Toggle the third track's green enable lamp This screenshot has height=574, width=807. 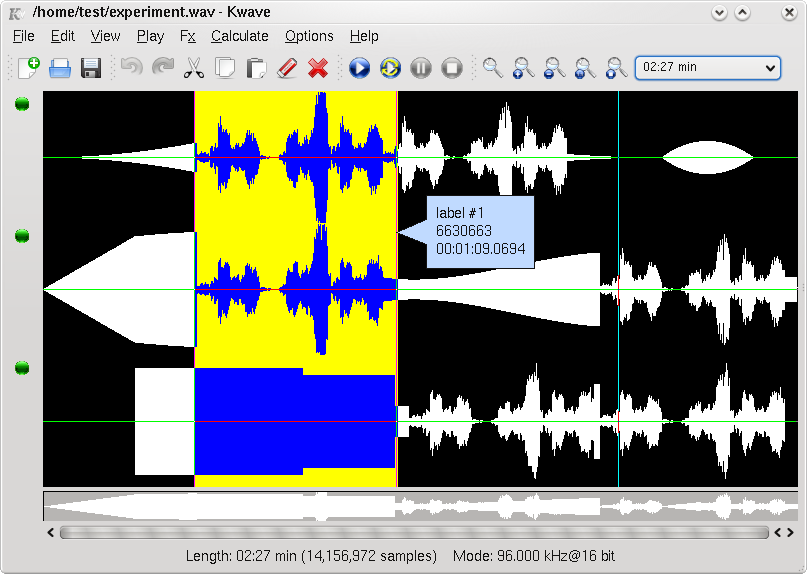pyautogui.click(x=22, y=368)
